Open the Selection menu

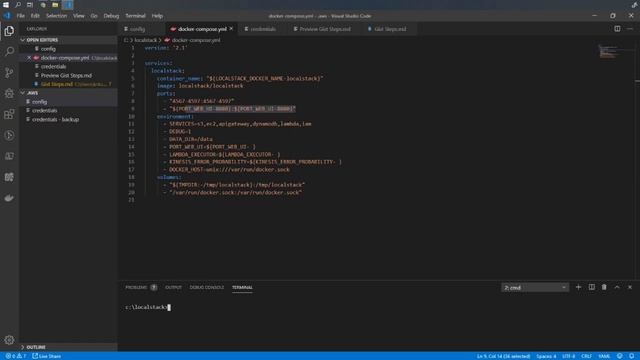tap(56, 16)
